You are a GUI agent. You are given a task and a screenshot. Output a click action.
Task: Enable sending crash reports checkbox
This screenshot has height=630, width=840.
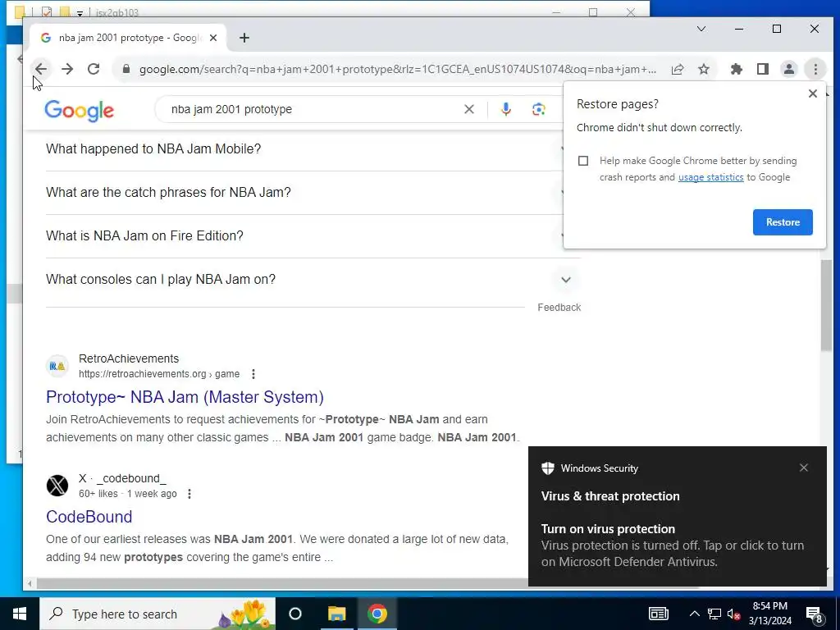(583, 161)
